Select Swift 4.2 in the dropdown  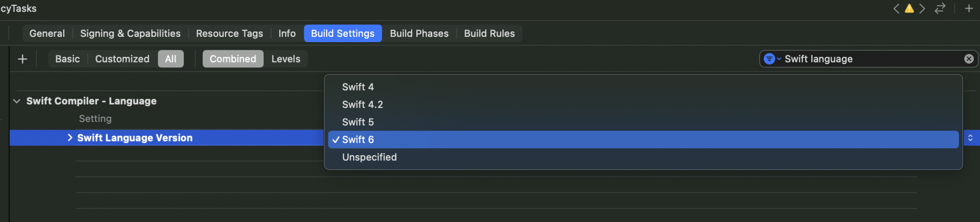point(362,104)
